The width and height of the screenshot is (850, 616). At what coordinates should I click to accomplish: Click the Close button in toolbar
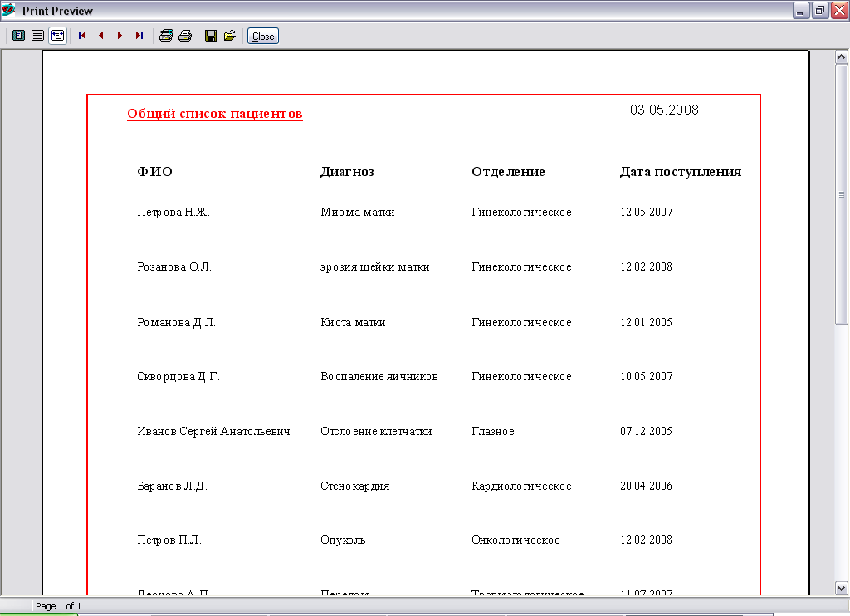click(x=263, y=36)
